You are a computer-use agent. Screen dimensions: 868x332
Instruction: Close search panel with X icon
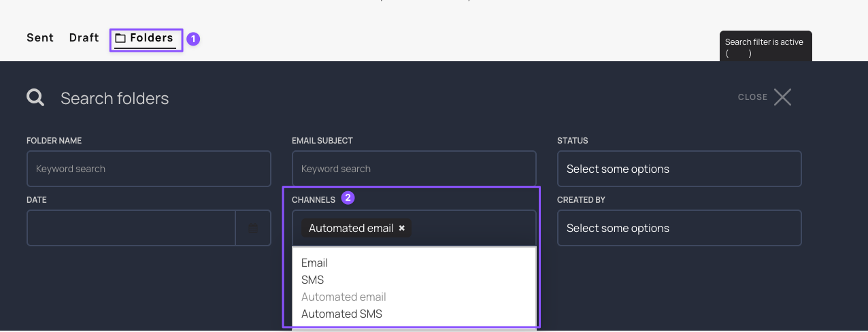(x=782, y=97)
